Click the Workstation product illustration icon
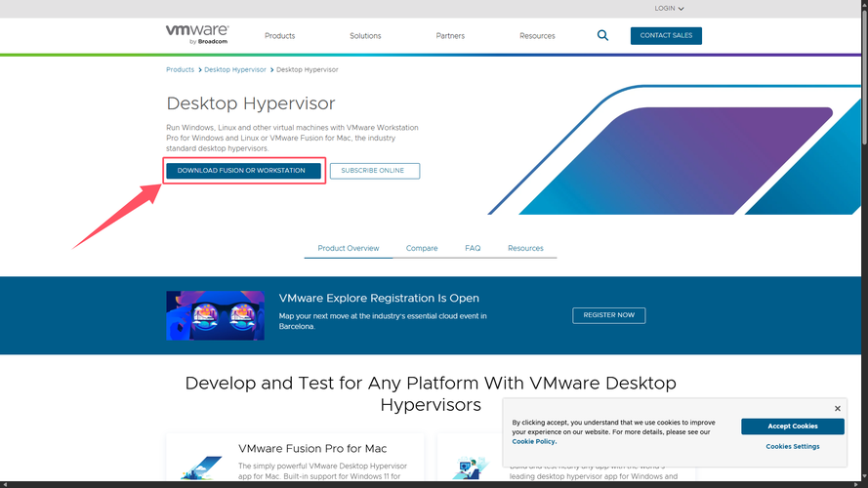868x488 pixels. click(471, 468)
